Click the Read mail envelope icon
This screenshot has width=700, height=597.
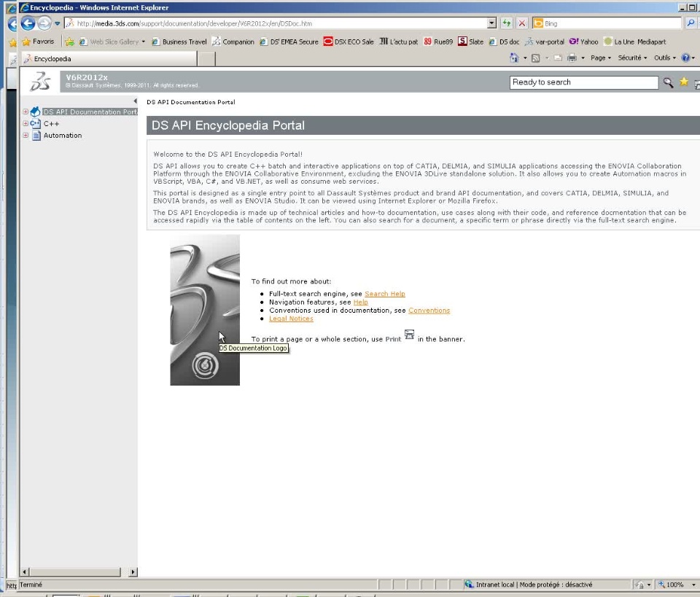point(558,58)
